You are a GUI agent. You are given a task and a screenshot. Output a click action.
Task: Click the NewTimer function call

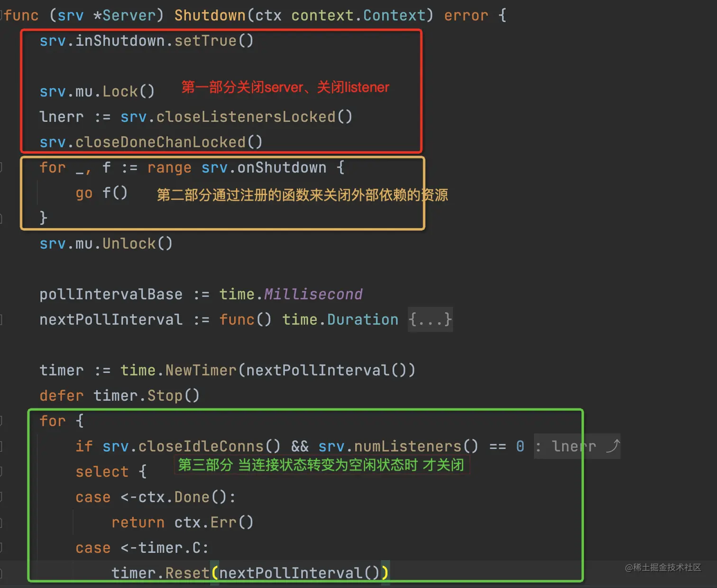point(201,370)
